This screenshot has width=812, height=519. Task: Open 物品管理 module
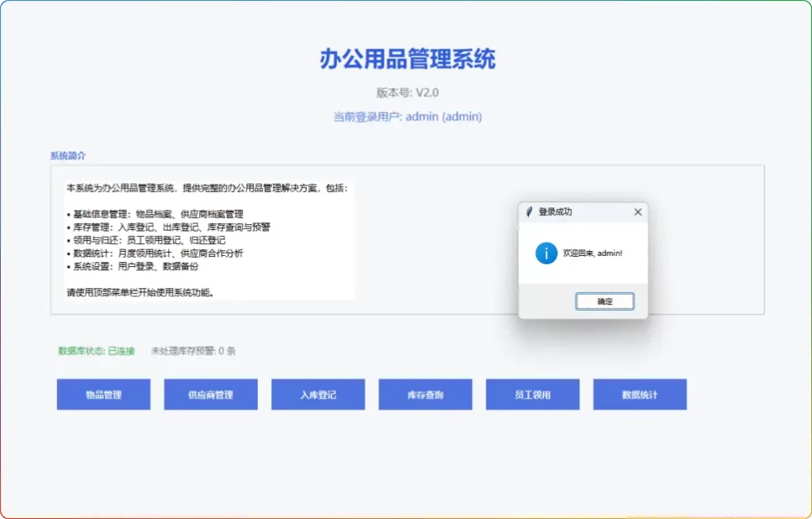[x=104, y=395]
